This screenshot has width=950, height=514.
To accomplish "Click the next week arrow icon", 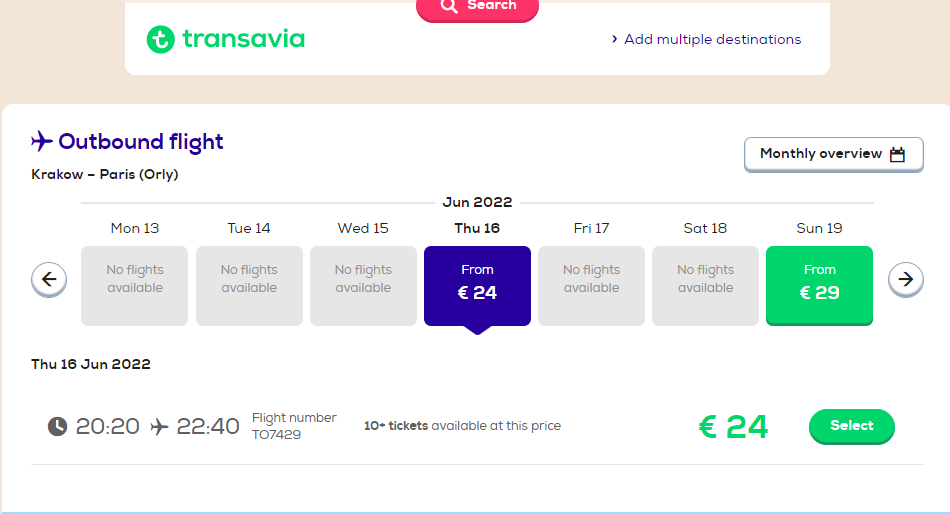I will 906,279.
